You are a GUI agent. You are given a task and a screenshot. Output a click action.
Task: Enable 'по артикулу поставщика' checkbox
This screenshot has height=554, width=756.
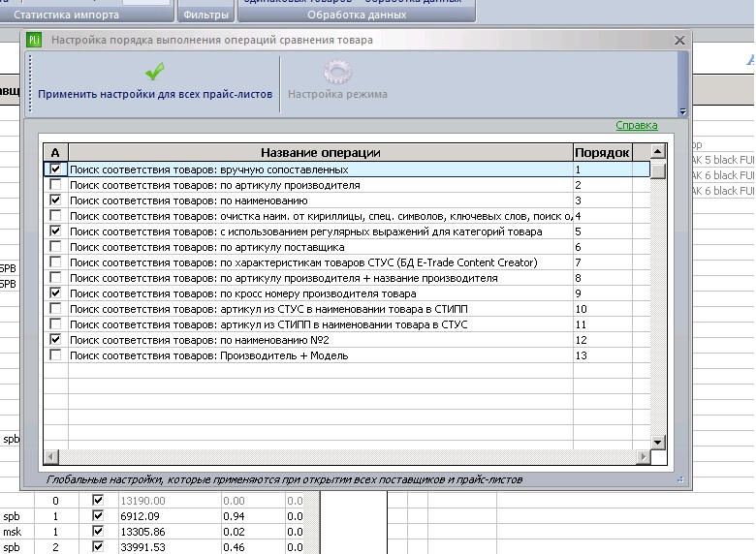tap(55, 247)
